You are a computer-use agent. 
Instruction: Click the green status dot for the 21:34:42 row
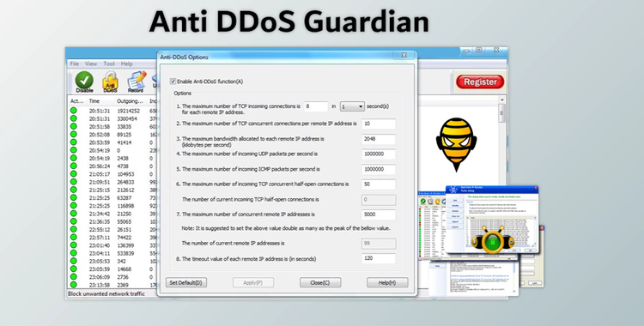pos(74,214)
